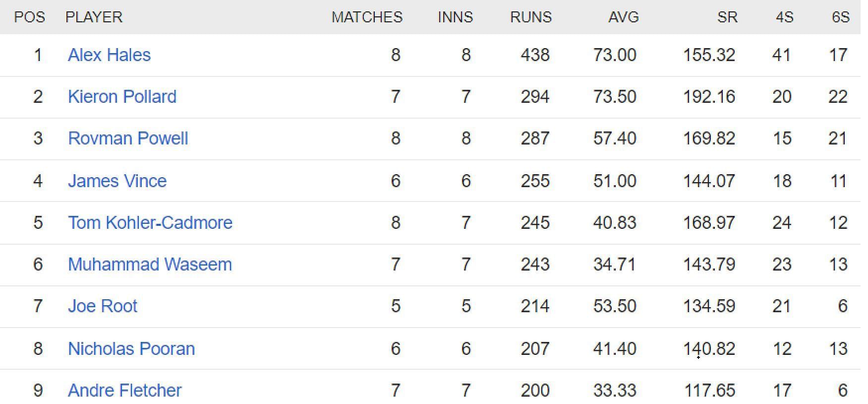Open Joe Root's profile

coord(103,306)
